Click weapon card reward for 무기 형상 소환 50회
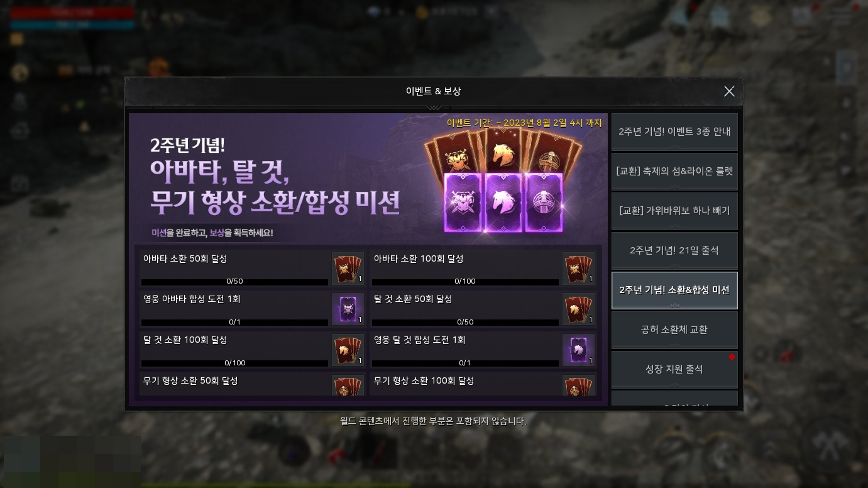868x488 pixels. coord(348,385)
